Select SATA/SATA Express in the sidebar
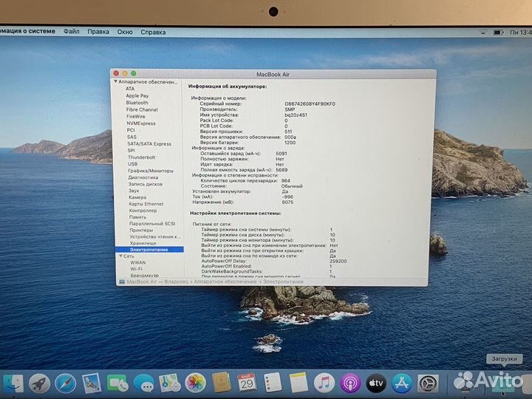532x399 pixels. 149,144
